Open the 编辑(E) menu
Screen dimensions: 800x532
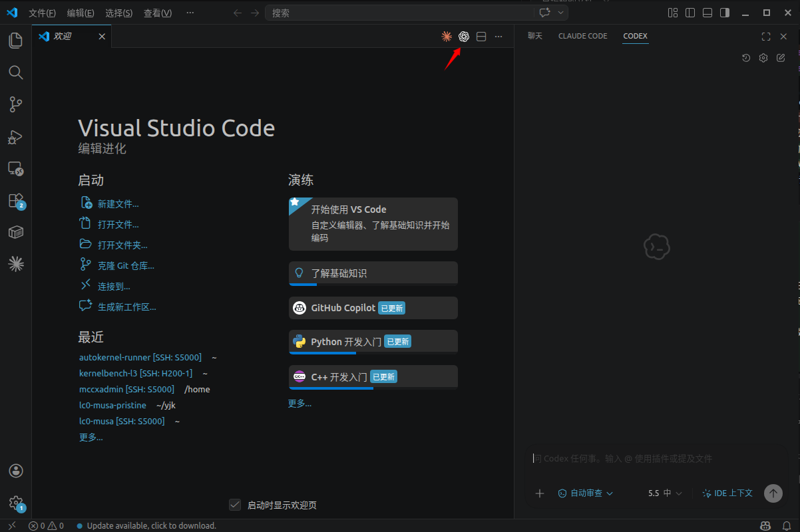pos(81,13)
